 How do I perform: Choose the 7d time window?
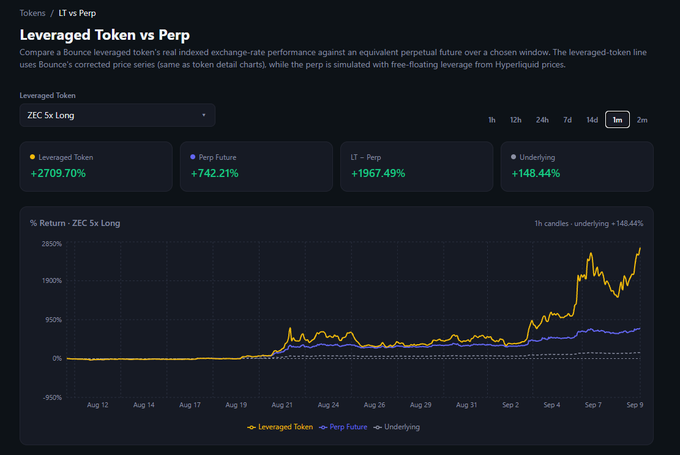click(x=567, y=120)
